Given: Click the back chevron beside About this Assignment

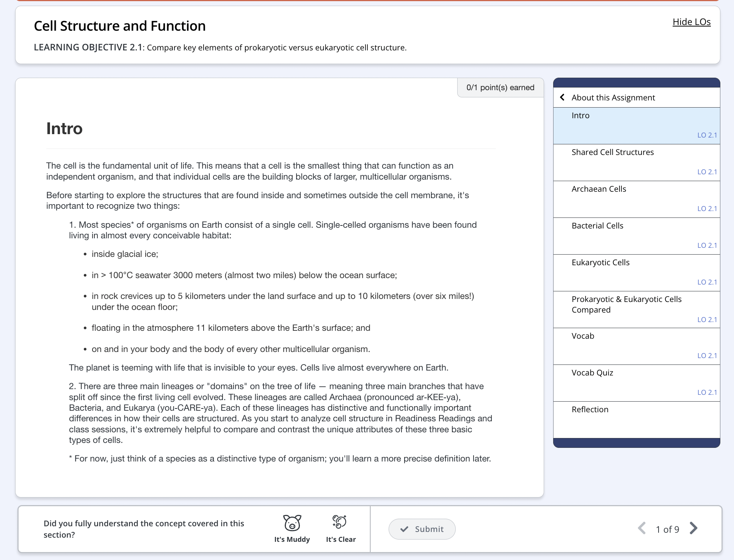Looking at the screenshot, I should tap(562, 97).
